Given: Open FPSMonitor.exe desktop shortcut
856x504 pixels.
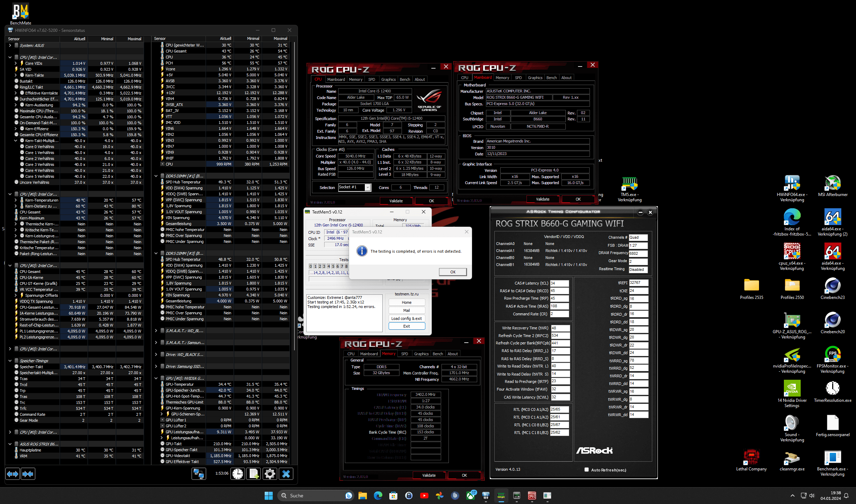Looking at the screenshot, I should pyautogui.click(x=833, y=360).
